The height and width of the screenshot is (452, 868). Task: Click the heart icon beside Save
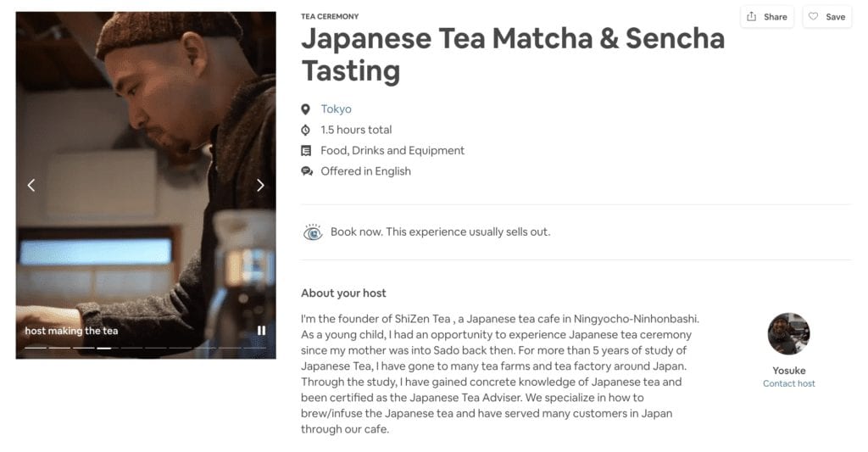coord(814,17)
